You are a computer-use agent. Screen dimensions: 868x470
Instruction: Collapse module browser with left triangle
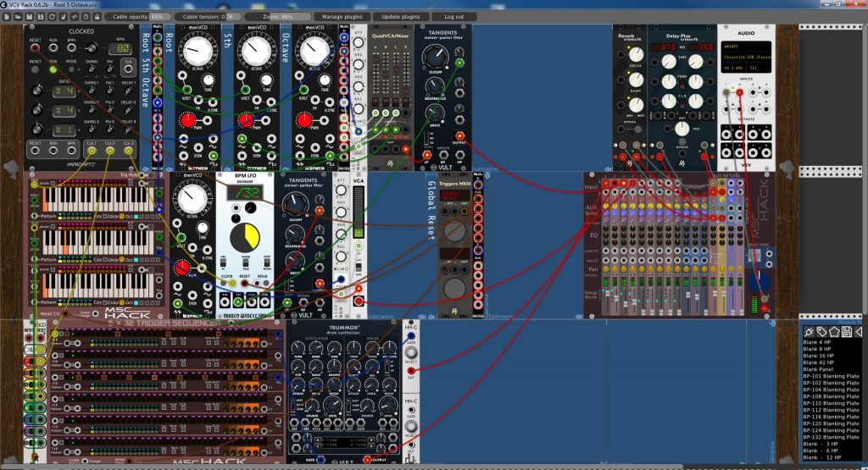tap(859, 332)
